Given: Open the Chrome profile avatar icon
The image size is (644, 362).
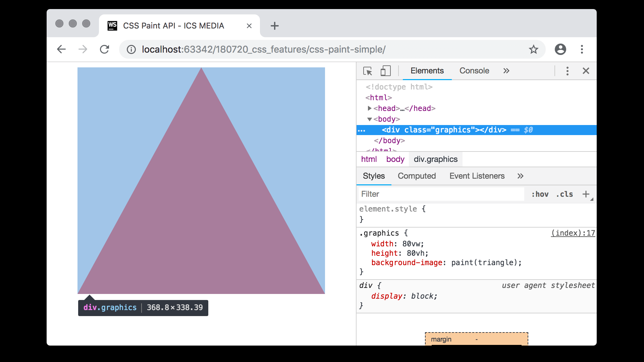Looking at the screenshot, I should (560, 50).
